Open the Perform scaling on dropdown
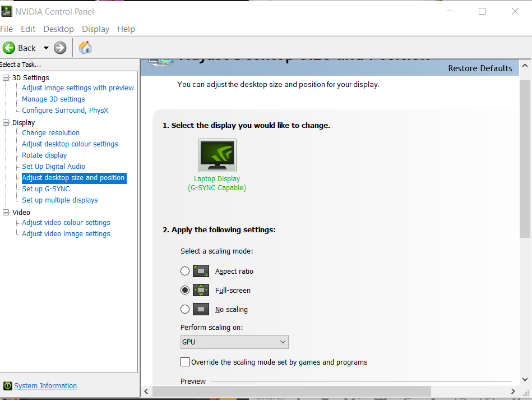Viewport: 532px width, 400px height. pos(283,342)
